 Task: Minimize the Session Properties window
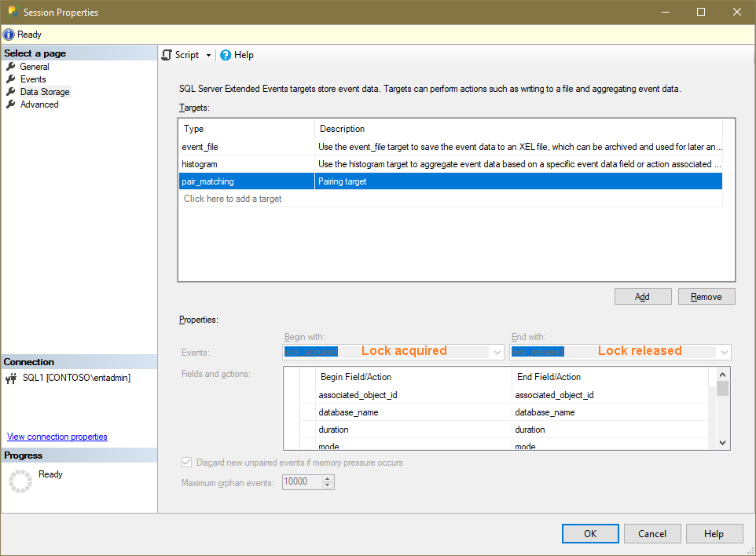(666, 12)
